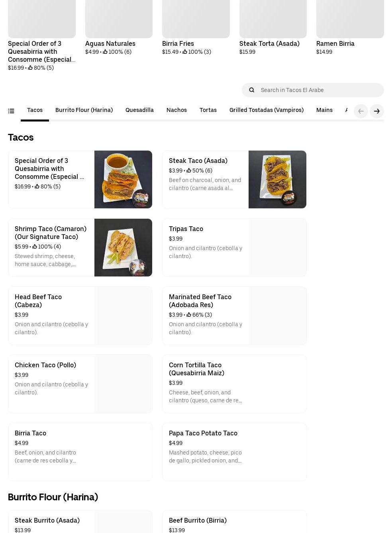Click thumbs-up rating on Birria Fries
Screen dimensions: 392x533
coord(185,52)
